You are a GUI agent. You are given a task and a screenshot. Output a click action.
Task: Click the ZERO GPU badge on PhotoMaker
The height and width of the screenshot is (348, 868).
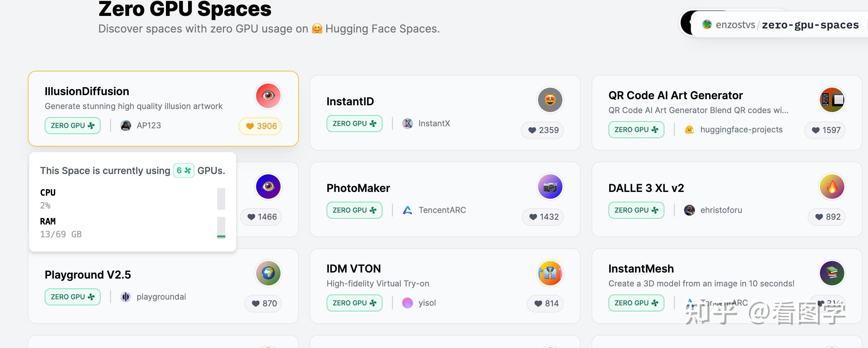pos(354,210)
